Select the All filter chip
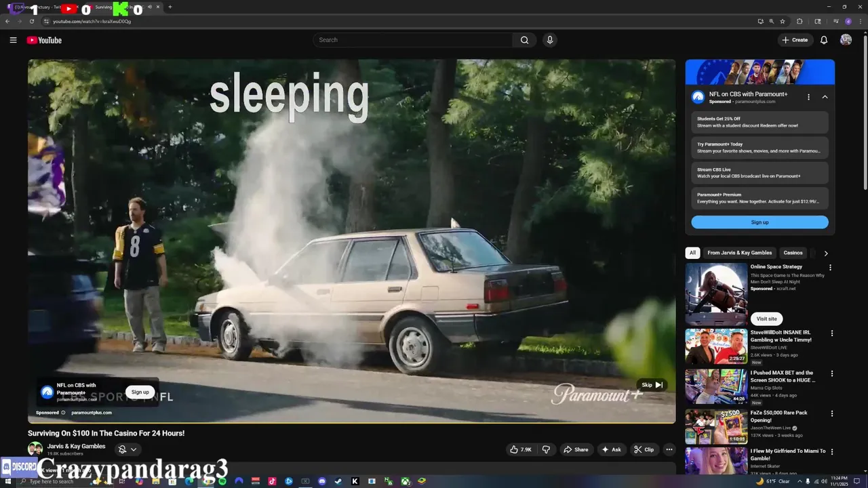 692,253
